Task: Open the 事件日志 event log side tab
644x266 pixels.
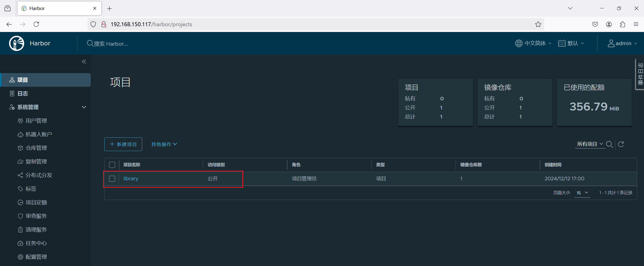Action: click(x=640, y=74)
